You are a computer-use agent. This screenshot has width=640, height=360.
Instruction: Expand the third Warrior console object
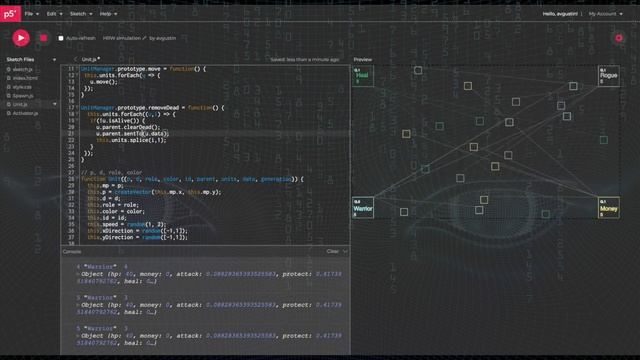pos(78,336)
